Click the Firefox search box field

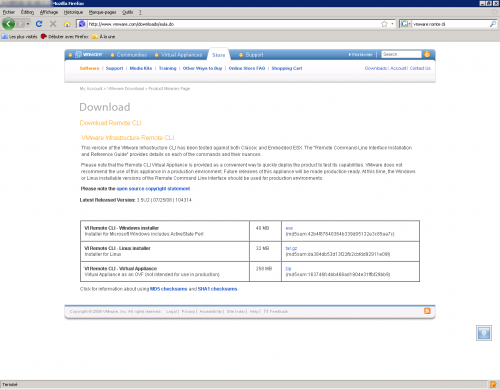[450, 24]
